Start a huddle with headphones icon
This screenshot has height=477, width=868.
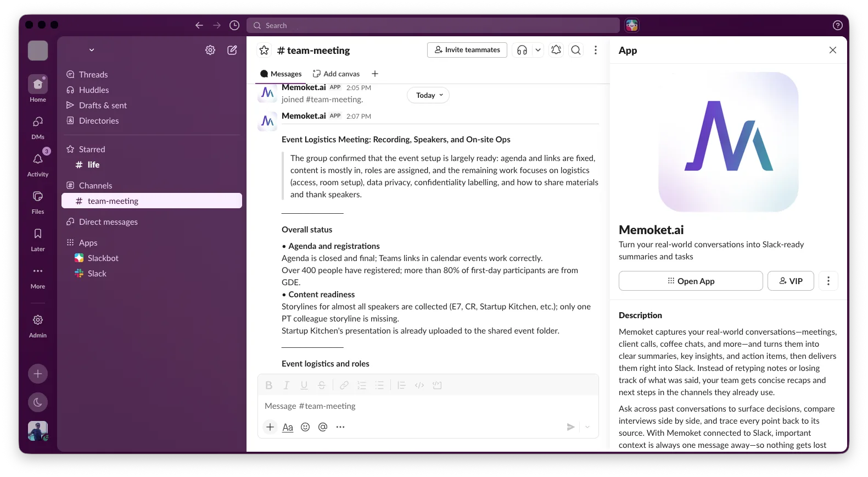pos(522,50)
